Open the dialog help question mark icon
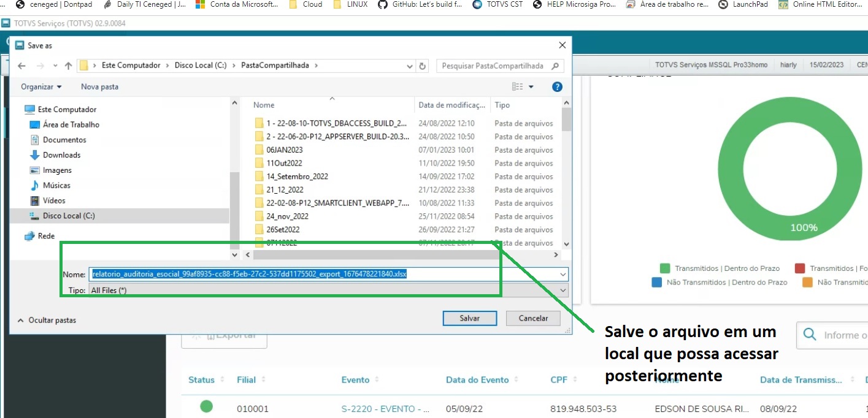868x418 pixels. 557,87
